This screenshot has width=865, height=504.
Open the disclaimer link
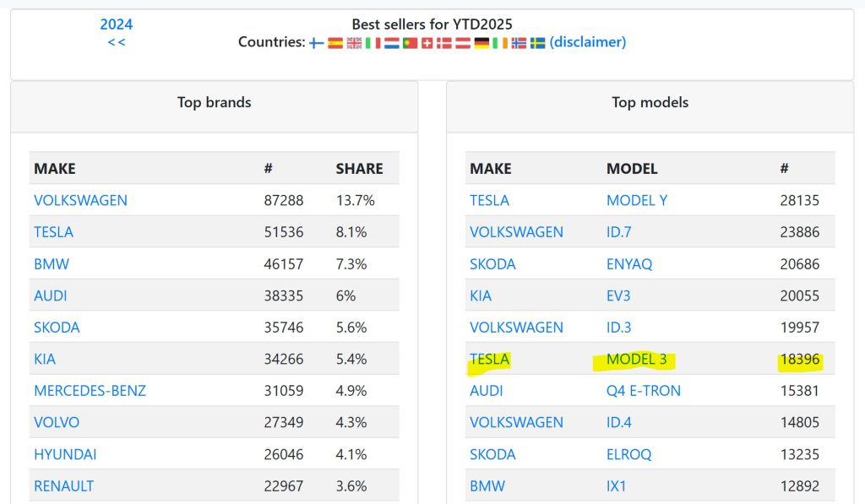pyautogui.click(x=588, y=42)
